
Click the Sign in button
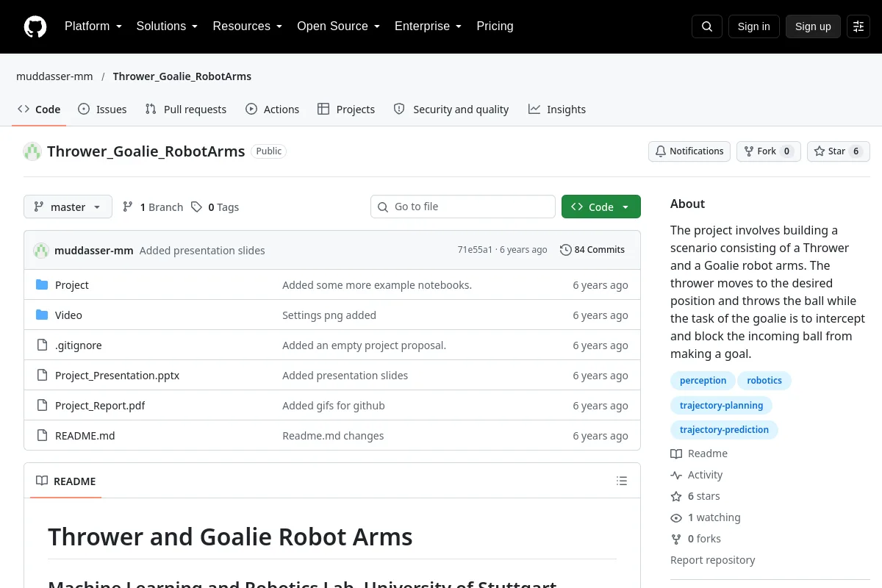tap(754, 26)
